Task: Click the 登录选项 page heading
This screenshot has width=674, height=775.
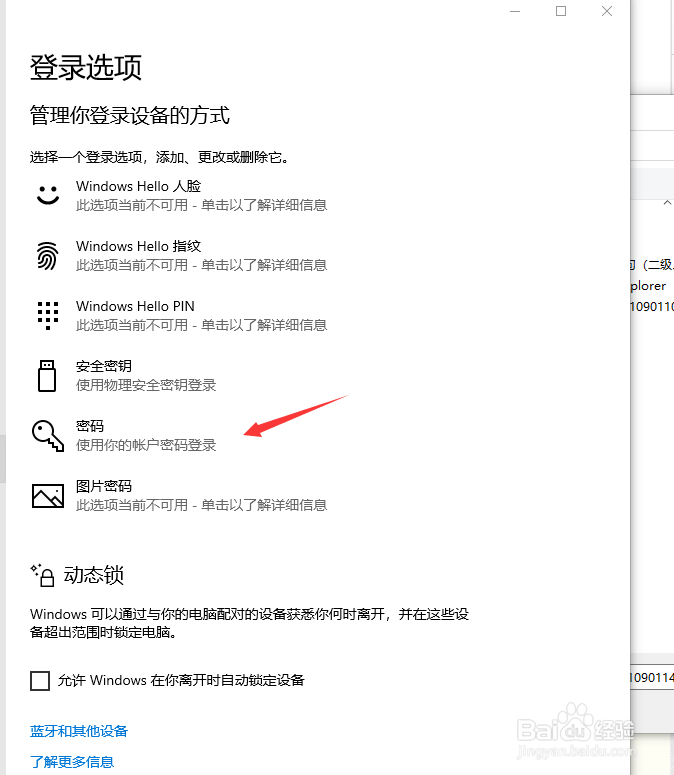Action: [85, 67]
